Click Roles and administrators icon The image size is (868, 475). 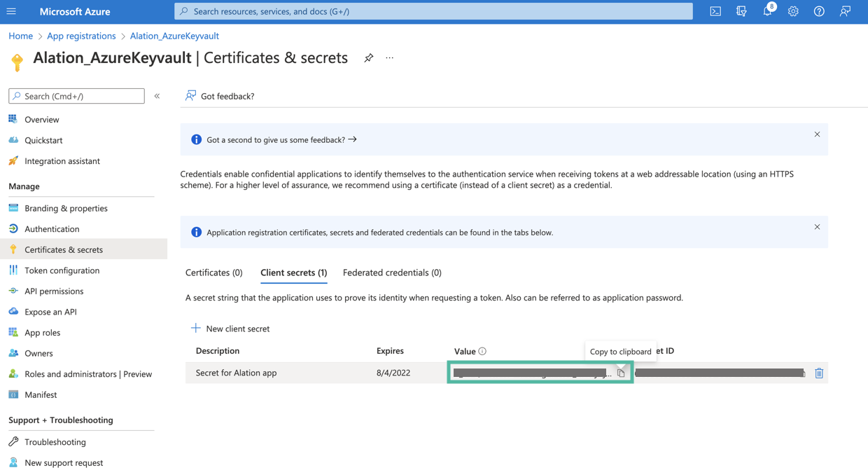[x=13, y=374]
